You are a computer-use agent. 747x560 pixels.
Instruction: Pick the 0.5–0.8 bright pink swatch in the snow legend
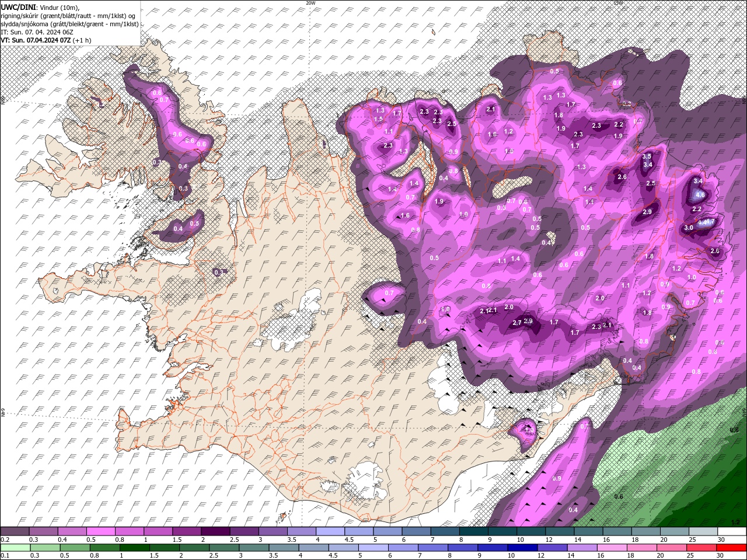click(x=100, y=531)
